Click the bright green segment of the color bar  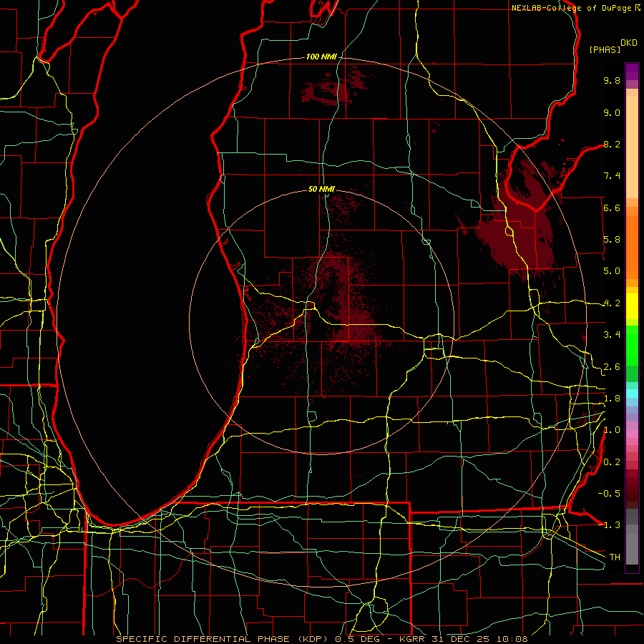click(632, 346)
